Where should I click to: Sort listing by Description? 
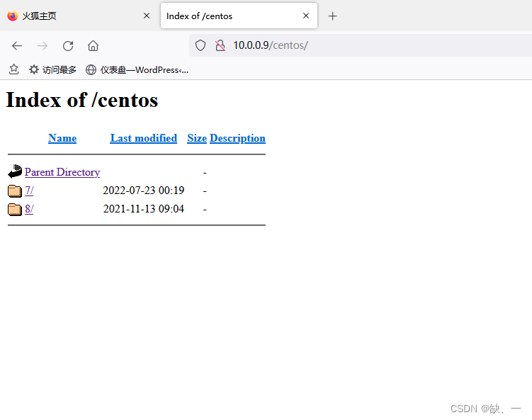(x=237, y=138)
